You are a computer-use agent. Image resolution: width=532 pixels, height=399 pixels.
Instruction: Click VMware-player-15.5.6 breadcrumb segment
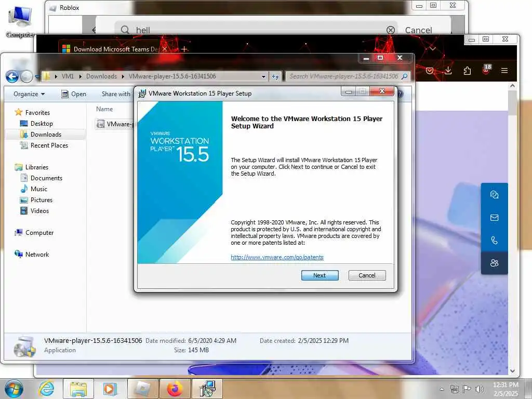pyautogui.click(x=172, y=76)
